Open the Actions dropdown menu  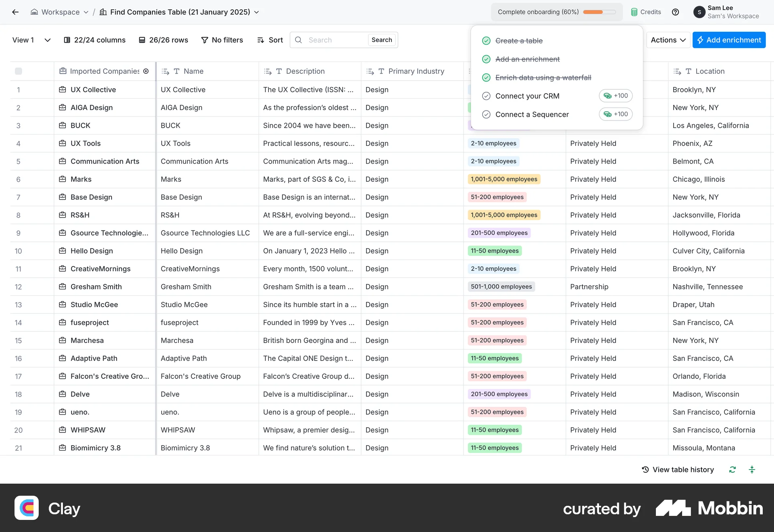point(668,40)
